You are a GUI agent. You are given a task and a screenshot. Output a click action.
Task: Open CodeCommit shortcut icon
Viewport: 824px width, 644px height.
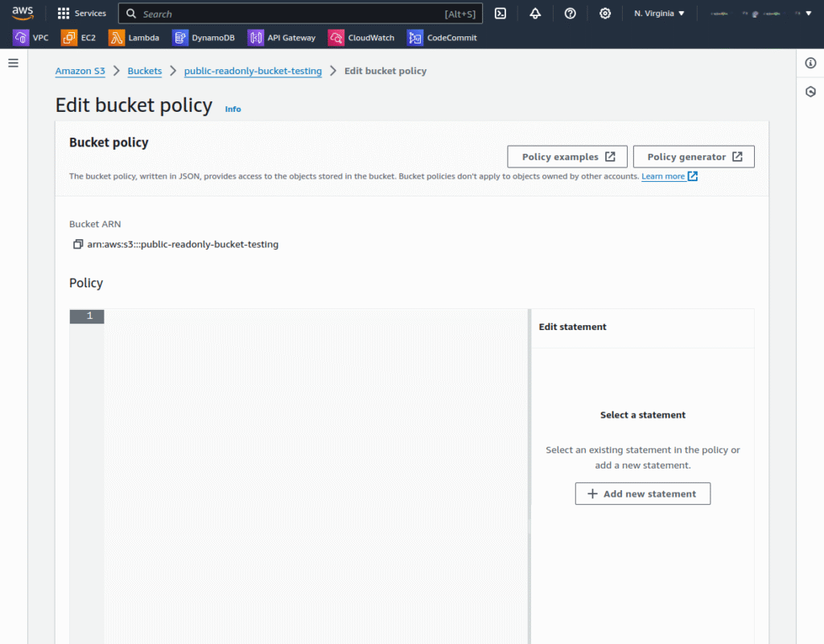coord(415,38)
